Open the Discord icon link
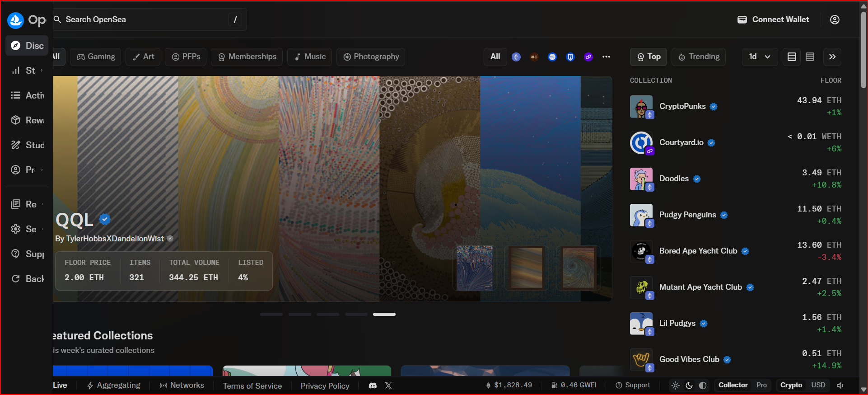The width and height of the screenshot is (868, 395). [373, 386]
